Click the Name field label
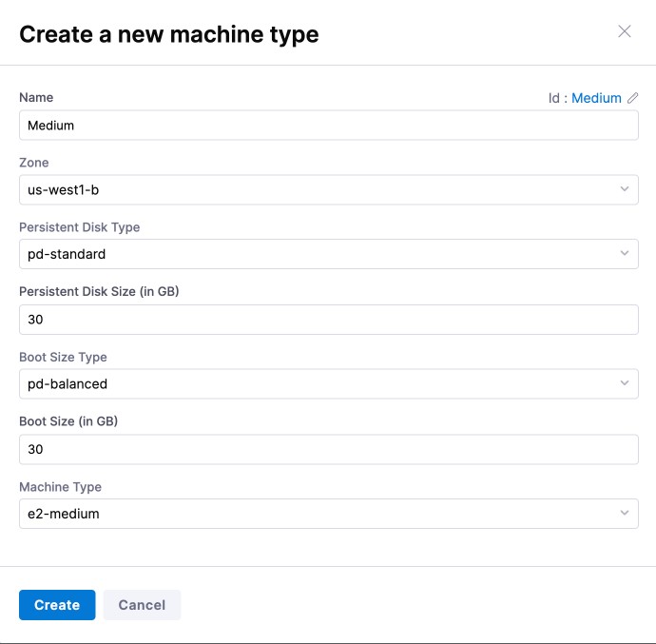This screenshot has height=644, width=656. click(x=36, y=98)
